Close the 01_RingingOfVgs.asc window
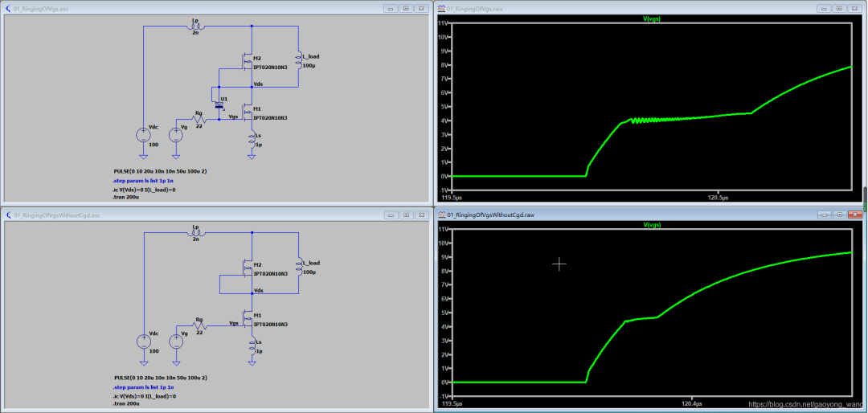This screenshot has height=413, width=868. click(422, 8)
